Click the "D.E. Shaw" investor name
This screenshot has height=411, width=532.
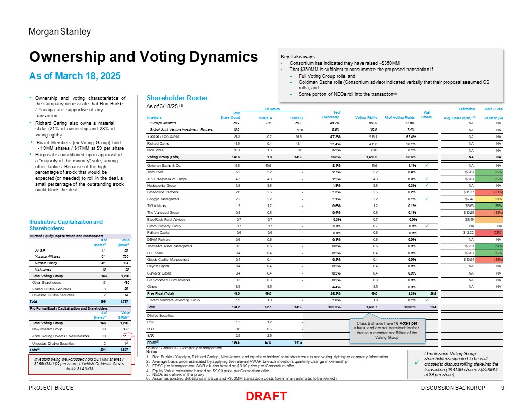click(x=155, y=253)
